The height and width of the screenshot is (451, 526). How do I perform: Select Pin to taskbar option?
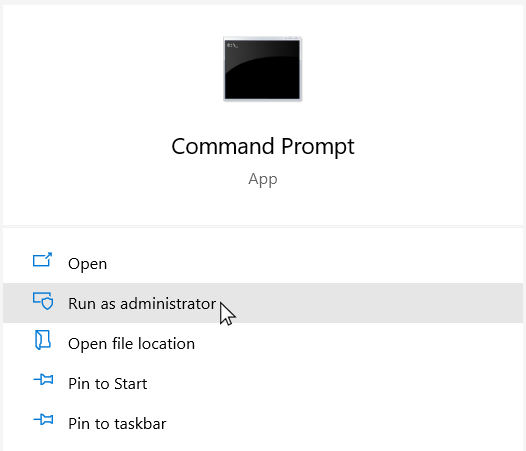(x=117, y=423)
